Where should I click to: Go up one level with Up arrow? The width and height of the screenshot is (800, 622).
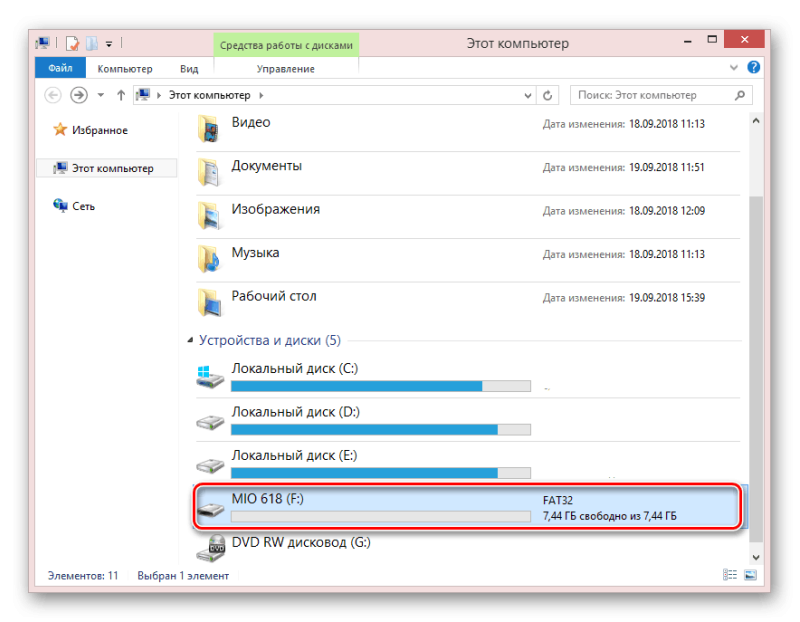pos(121,95)
